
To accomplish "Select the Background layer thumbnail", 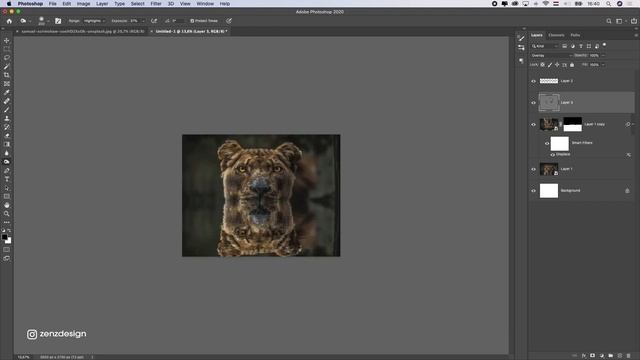I will pyautogui.click(x=549, y=191).
